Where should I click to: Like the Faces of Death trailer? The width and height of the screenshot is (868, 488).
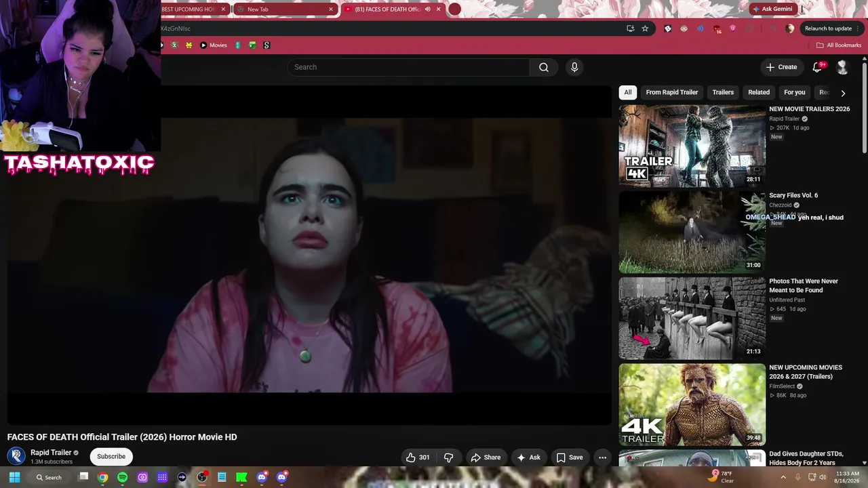[x=418, y=457]
